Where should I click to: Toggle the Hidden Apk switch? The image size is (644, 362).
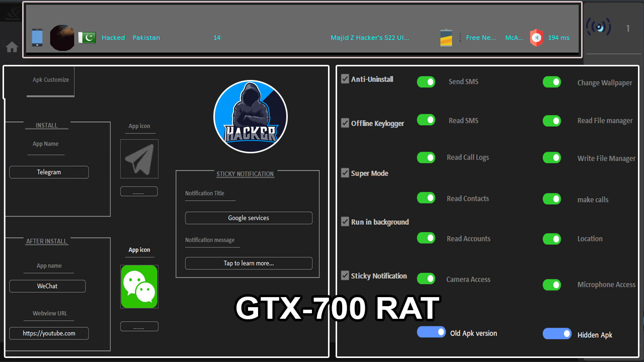557,334
